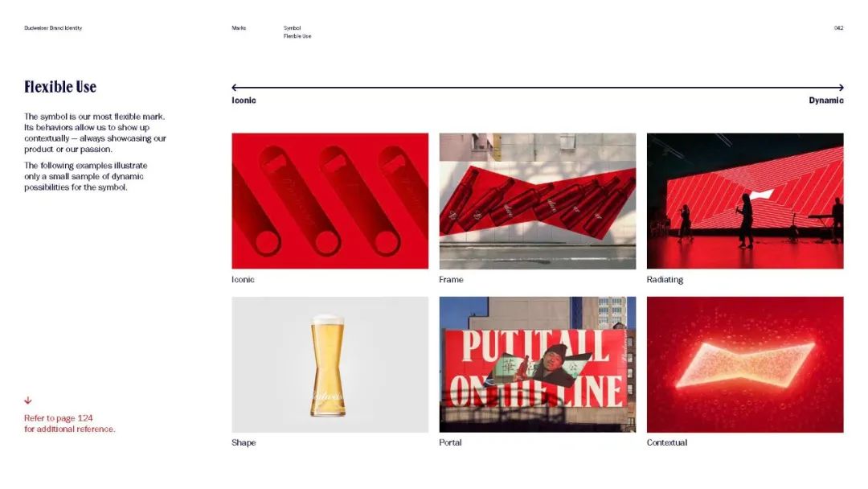Click the right arrowhead near Dynamic
This screenshot has height=489, width=868.
coord(841,87)
